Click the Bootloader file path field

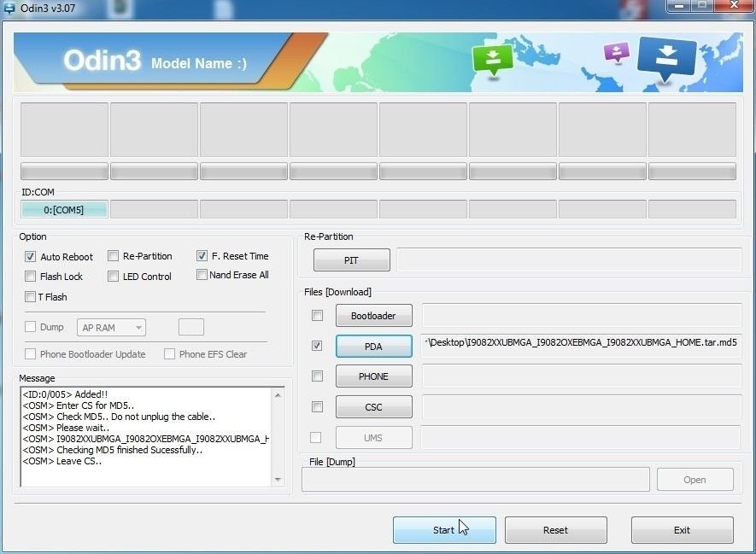pyautogui.click(x=581, y=315)
